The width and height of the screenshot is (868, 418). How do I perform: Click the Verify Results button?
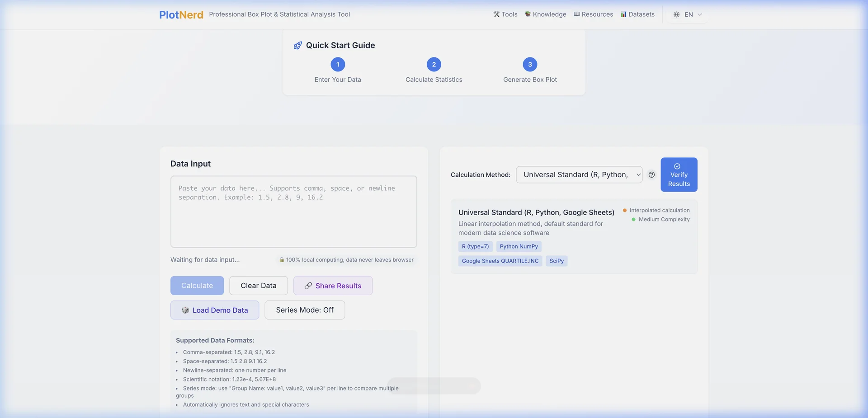tap(679, 175)
